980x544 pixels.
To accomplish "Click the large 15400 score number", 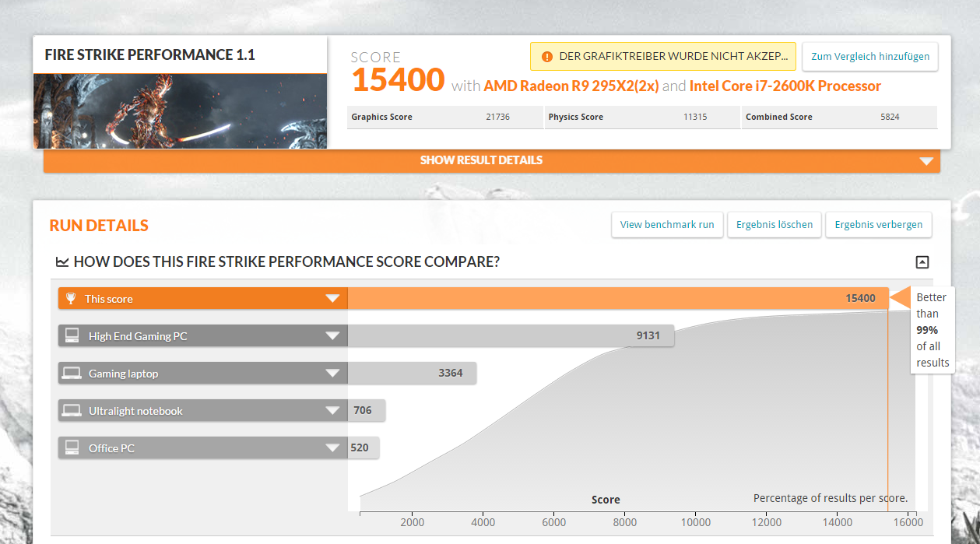I will click(398, 80).
